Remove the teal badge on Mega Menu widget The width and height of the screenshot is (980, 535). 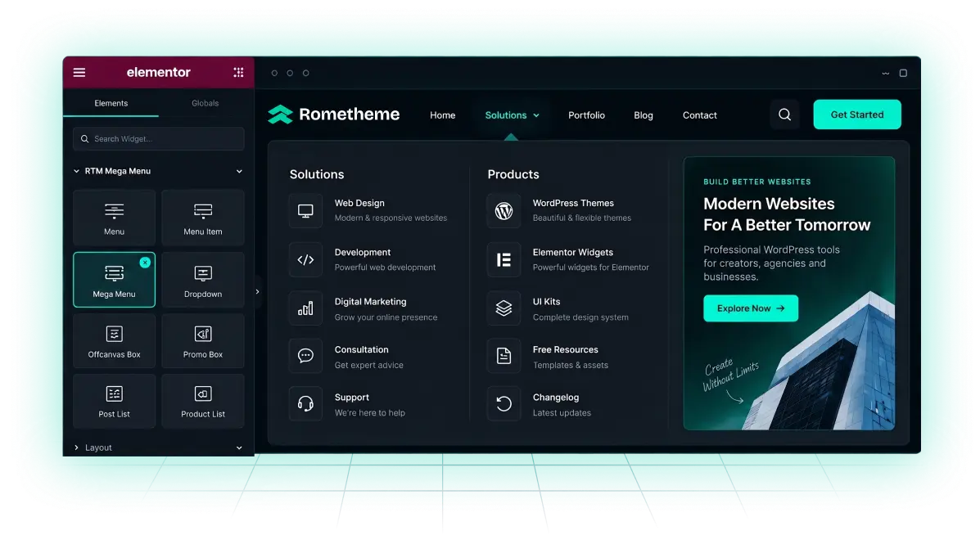tap(145, 263)
